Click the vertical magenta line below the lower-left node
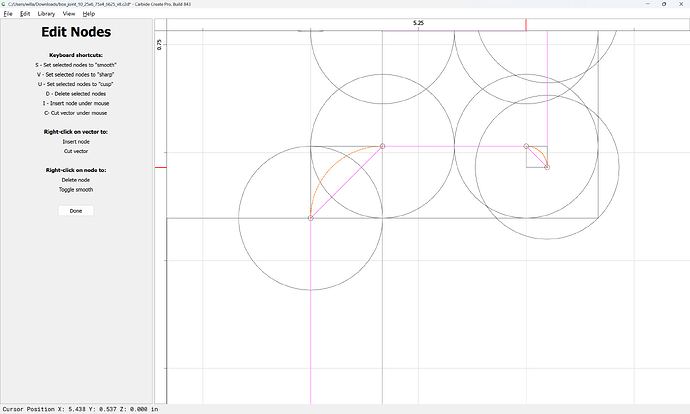 311,311
